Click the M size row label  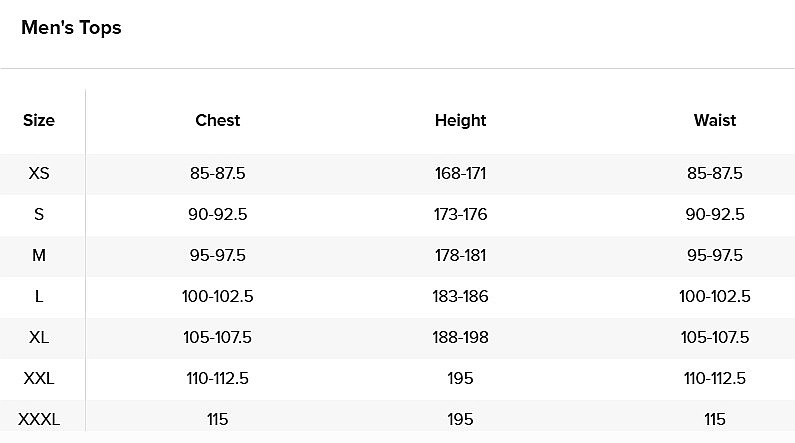click(39, 255)
